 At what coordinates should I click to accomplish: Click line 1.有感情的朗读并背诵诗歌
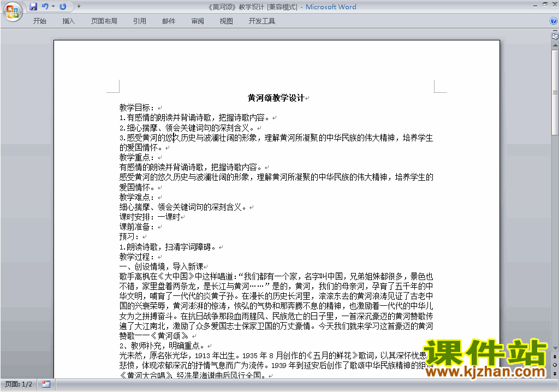[195, 118]
